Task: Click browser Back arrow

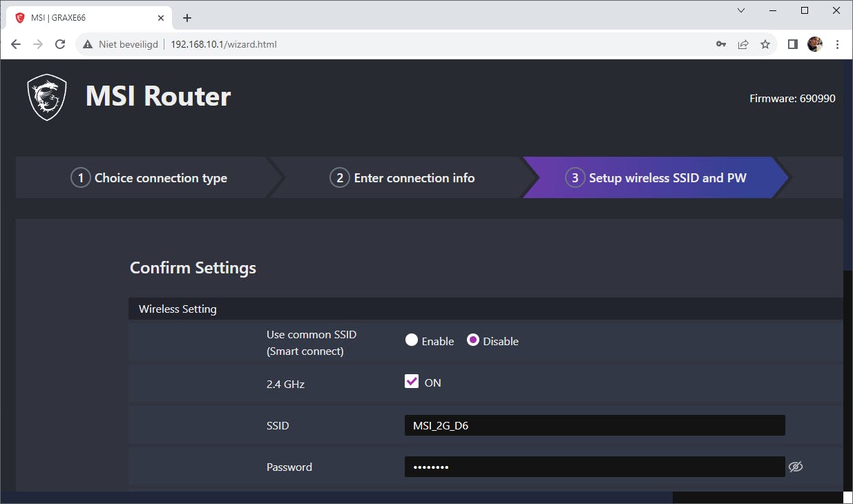Action: (16, 44)
